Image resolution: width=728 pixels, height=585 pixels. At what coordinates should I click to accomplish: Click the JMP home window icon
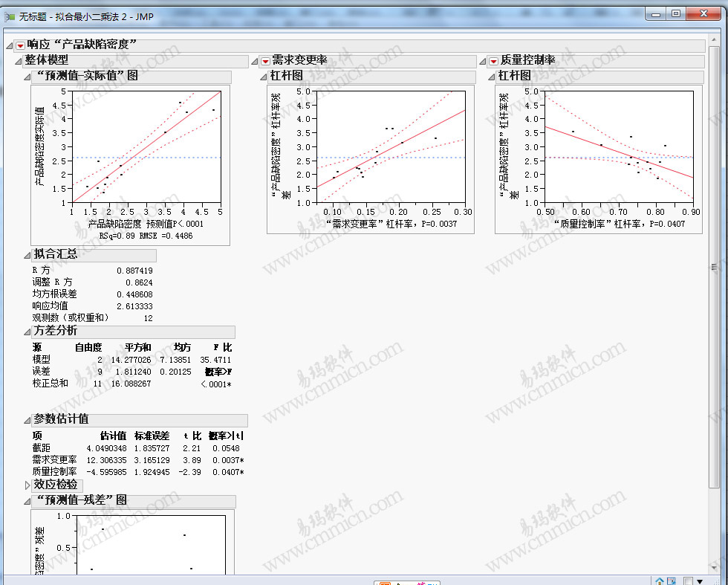660,580
